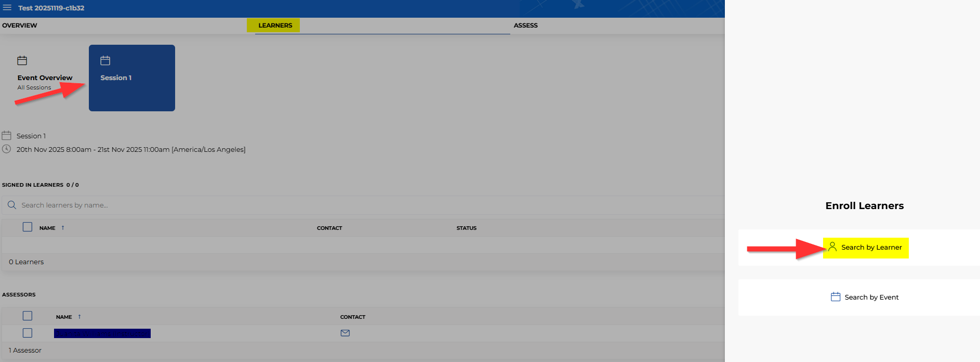This screenshot has height=362, width=980.
Task: Open the highlighted assessor name link
Action: tap(102, 333)
